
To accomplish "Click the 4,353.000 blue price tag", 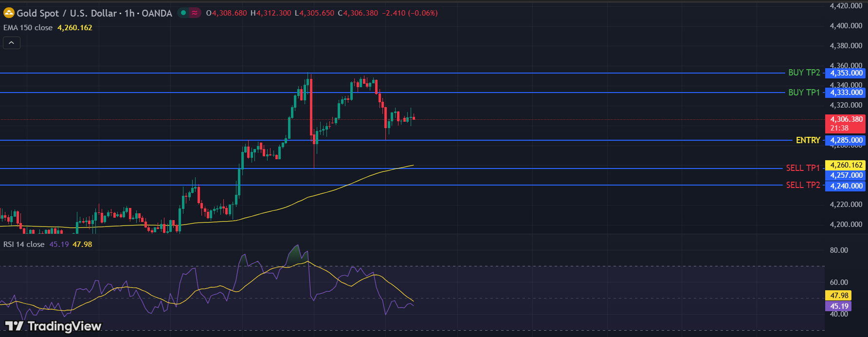I will pos(846,73).
